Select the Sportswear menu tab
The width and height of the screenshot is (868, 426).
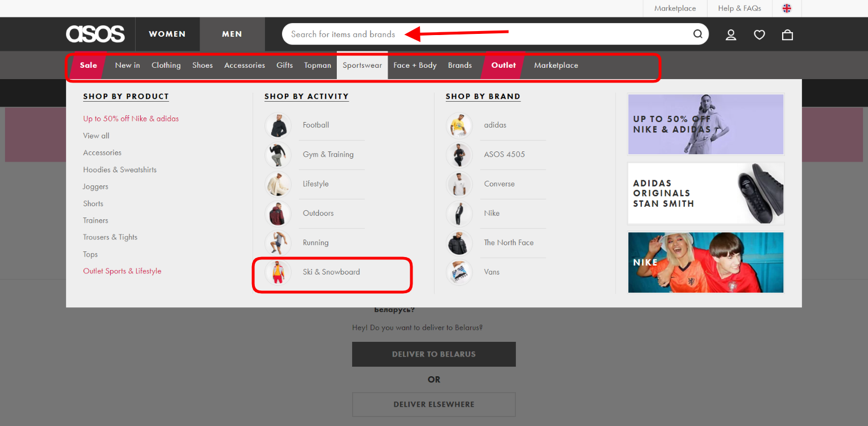pos(362,65)
